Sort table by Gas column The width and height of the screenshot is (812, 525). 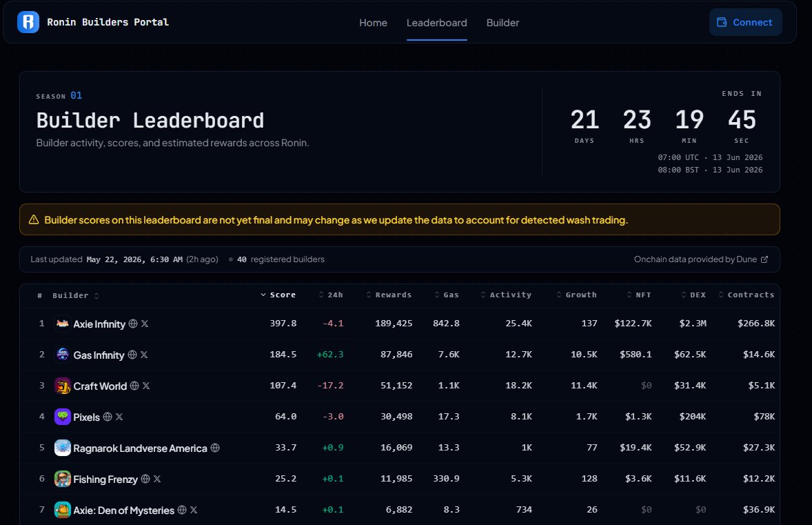pos(447,295)
